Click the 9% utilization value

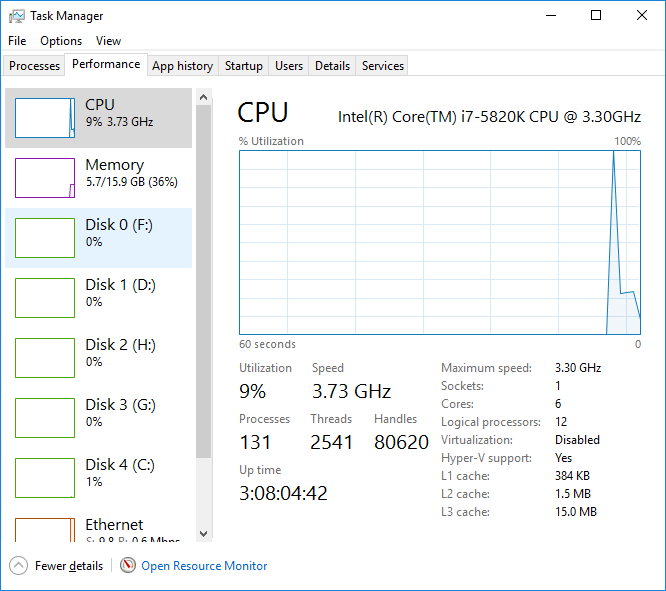(x=252, y=391)
